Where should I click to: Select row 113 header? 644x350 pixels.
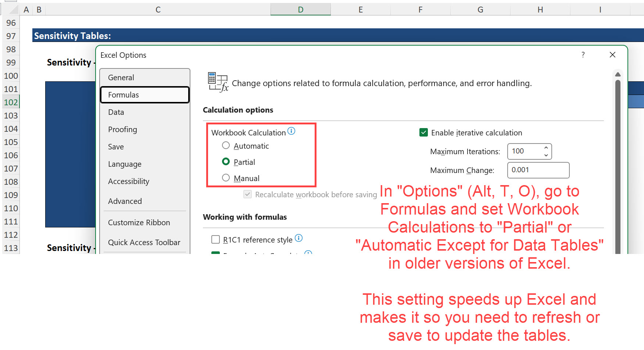(11, 248)
